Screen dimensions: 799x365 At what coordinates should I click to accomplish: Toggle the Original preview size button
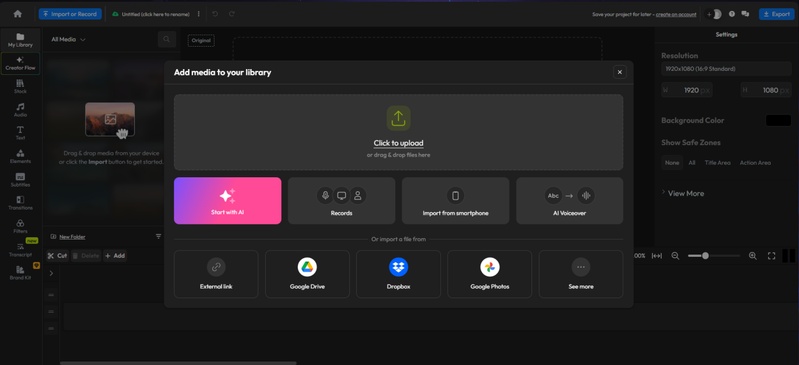click(x=201, y=40)
